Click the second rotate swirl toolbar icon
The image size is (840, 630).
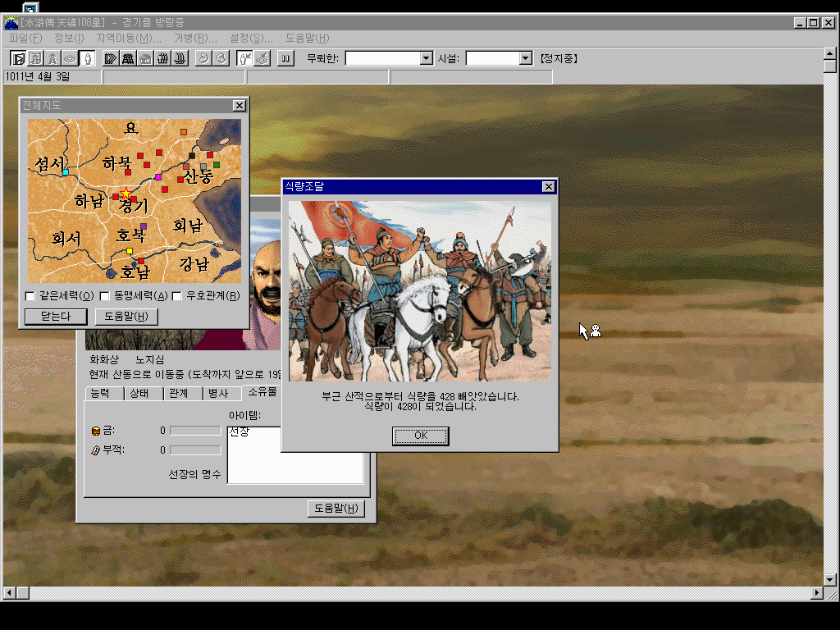[x=221, y=58]
